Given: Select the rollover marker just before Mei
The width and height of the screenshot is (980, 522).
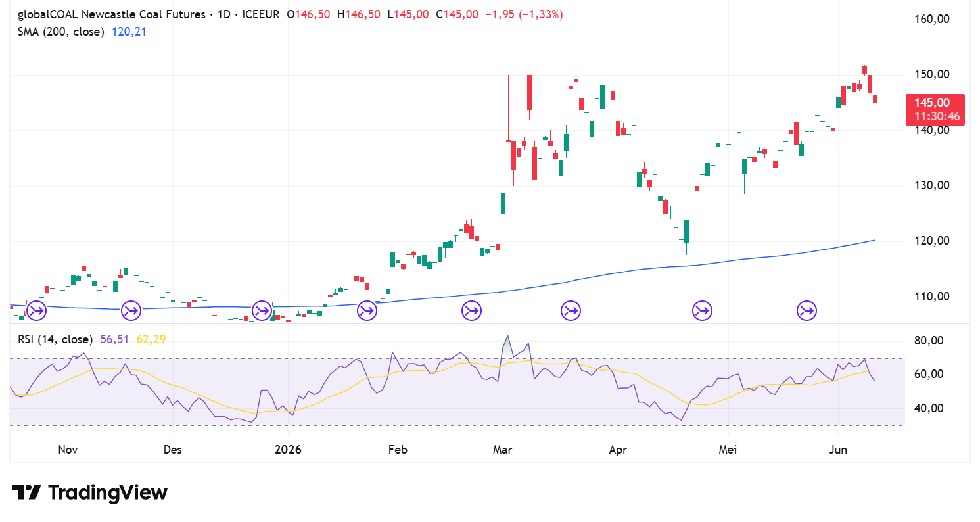Looking at the screenshot, I should [702, 310].
